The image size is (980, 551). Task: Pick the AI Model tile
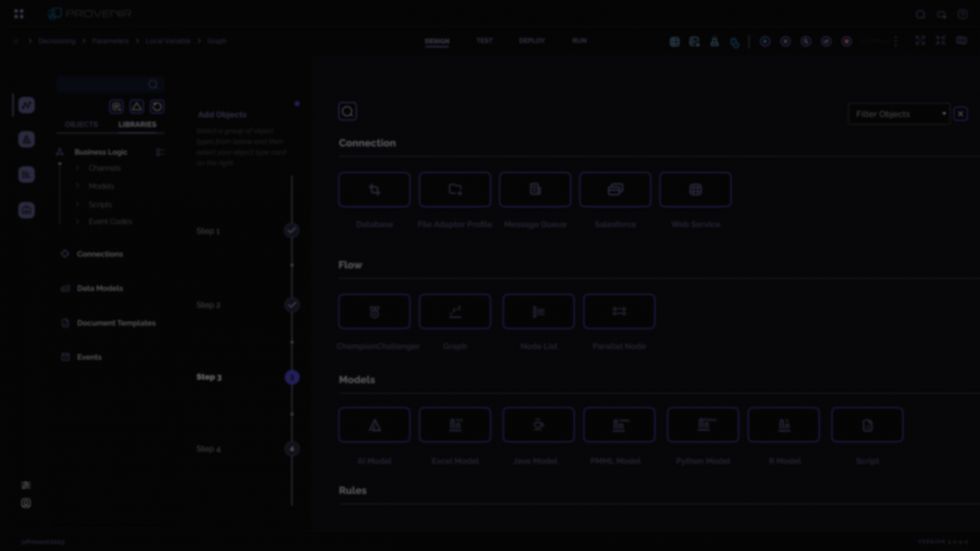[x=374, y=425]
